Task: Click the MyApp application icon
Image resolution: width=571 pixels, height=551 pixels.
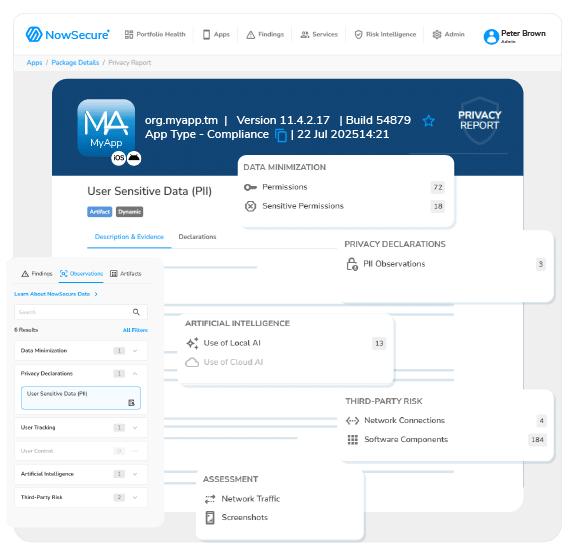Action: [106, 127]
